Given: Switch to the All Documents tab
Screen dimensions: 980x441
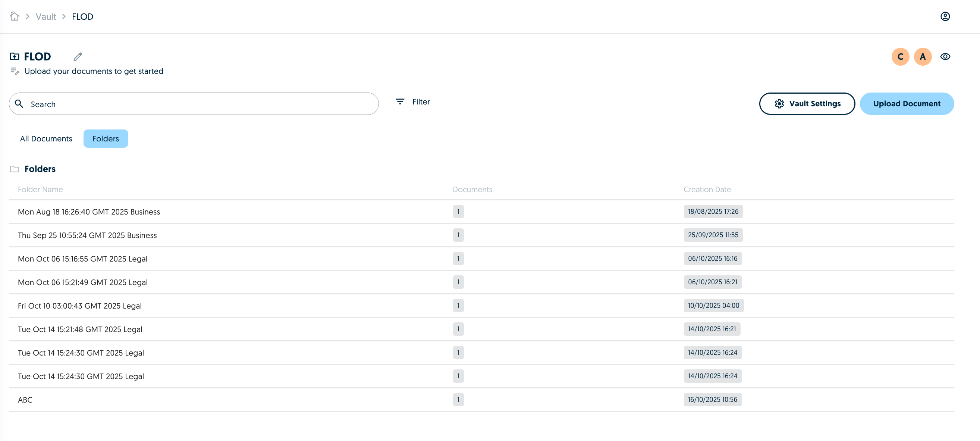Looking at the screenshot, I should coord(46,138).
